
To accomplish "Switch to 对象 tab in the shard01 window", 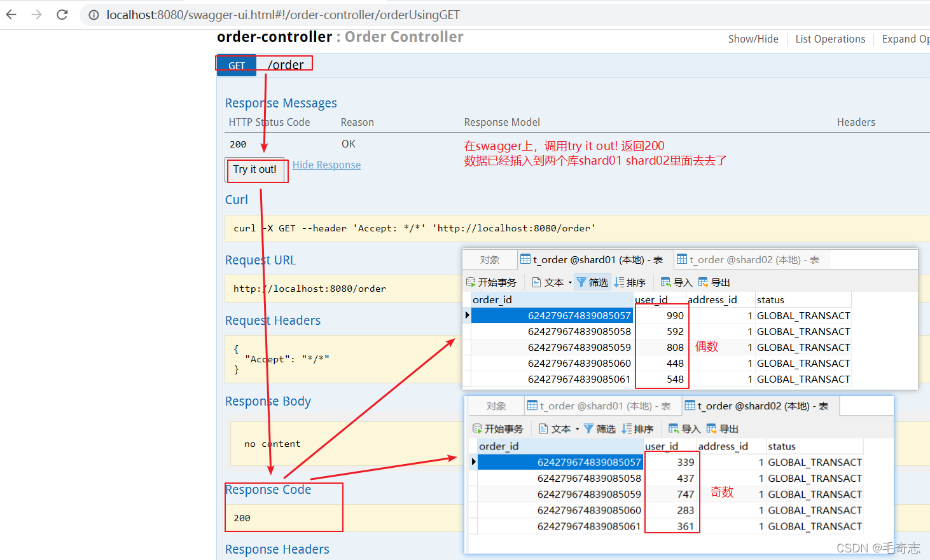I will (490, 260).
